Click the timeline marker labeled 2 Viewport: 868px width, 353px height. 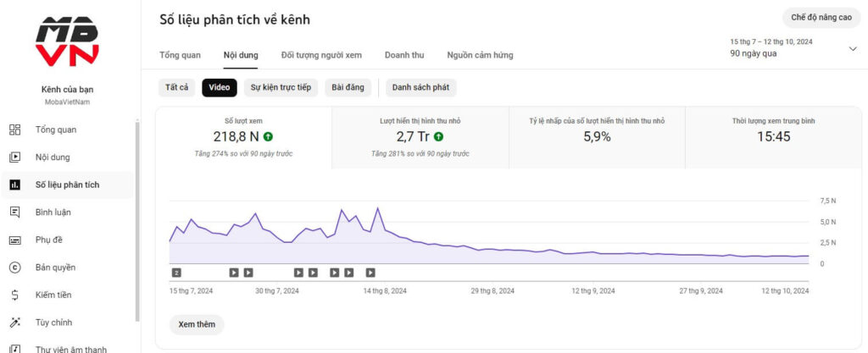pos(176,273)
